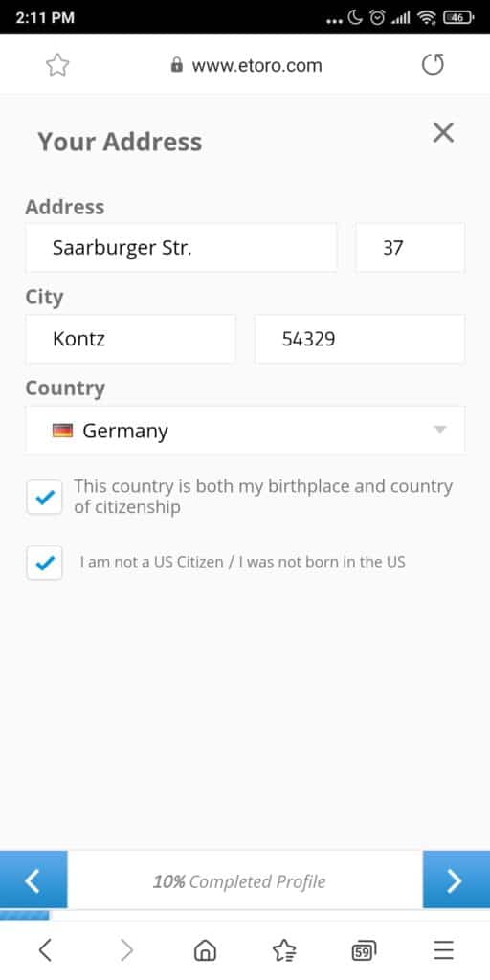Viewport: 490px width, 980px height.
Task: Toggle the not a US Citizen checkbox
Action: pos(44,563)
